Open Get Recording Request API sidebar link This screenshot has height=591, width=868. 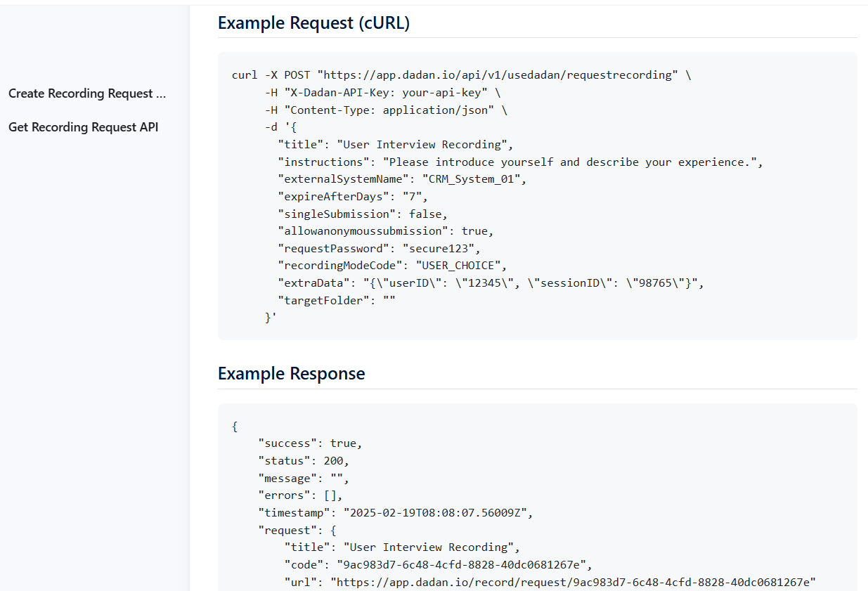click(x=84, y=127)
